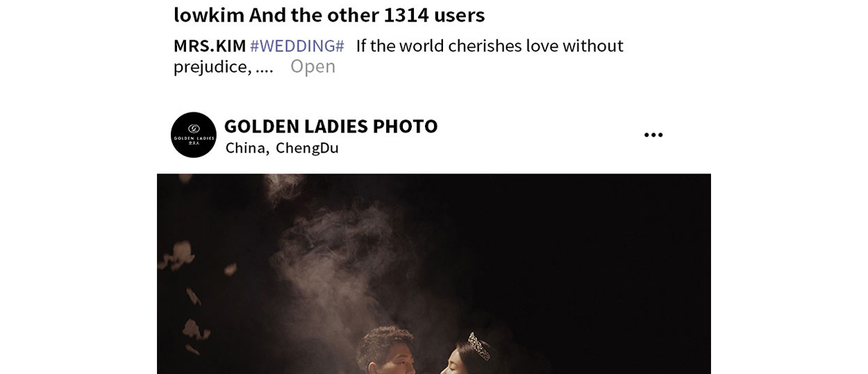Open the three-dot more options menu
The height and width of the screenshot is (374, 868).
[653, 135]
